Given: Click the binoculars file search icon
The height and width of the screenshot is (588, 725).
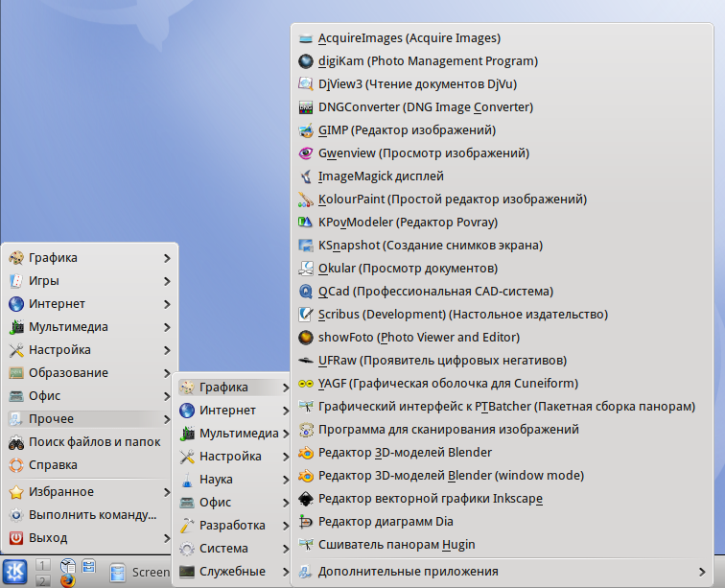Looking at the screenshot, I should tap(16, 443).
